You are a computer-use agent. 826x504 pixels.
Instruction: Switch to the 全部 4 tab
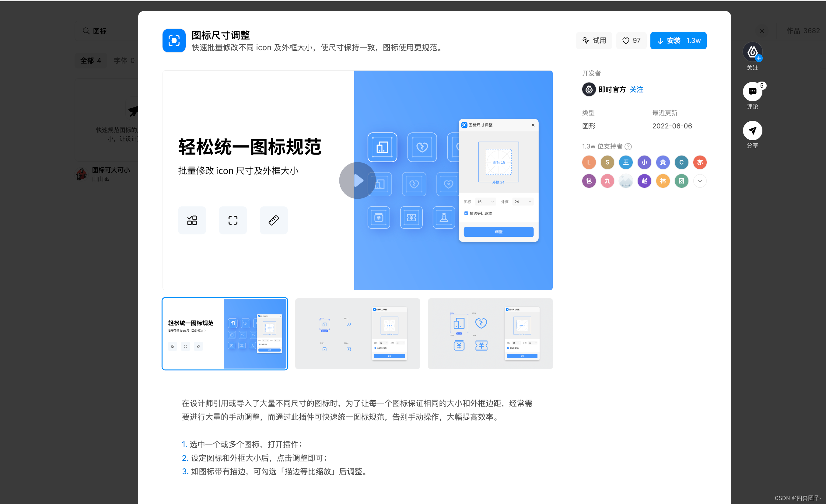click(90, 61)
